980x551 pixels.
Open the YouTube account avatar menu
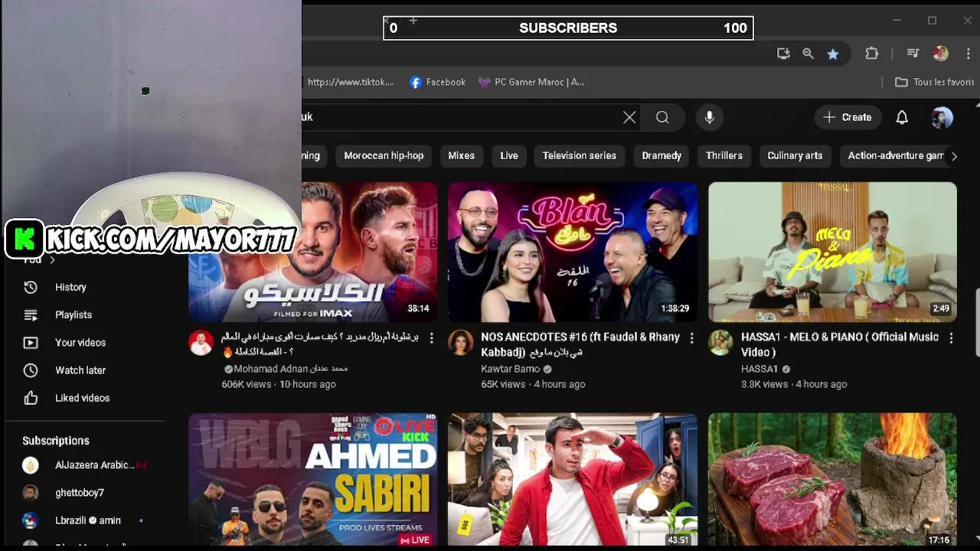point(942,117)
